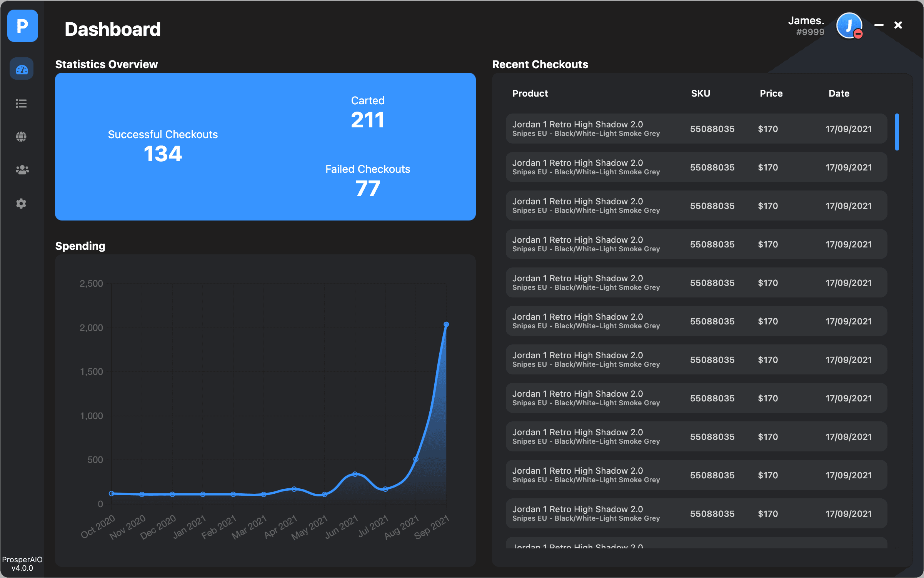Click the red do-not-disturb status badge
This screenshot has width=924, height=578.
coord(858,35)
